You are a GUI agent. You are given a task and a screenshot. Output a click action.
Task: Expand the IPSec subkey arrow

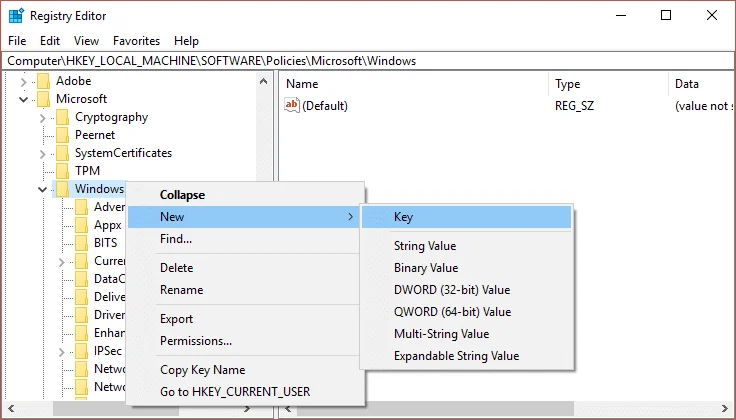point(61,351)
